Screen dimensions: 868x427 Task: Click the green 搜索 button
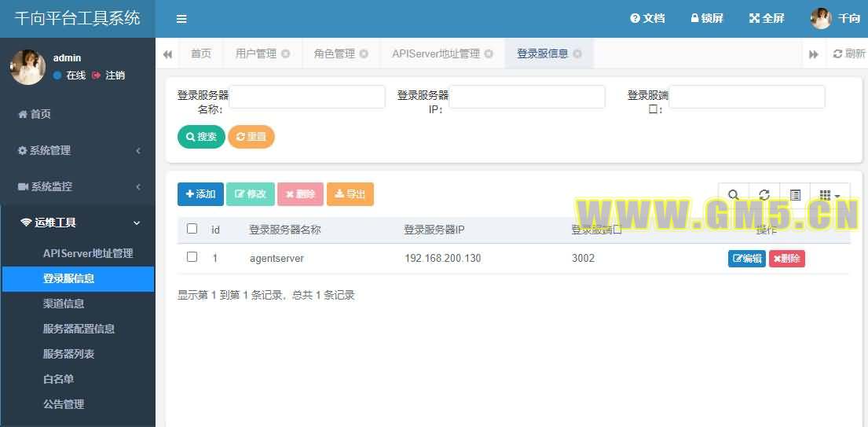click(x=201, y=137)
